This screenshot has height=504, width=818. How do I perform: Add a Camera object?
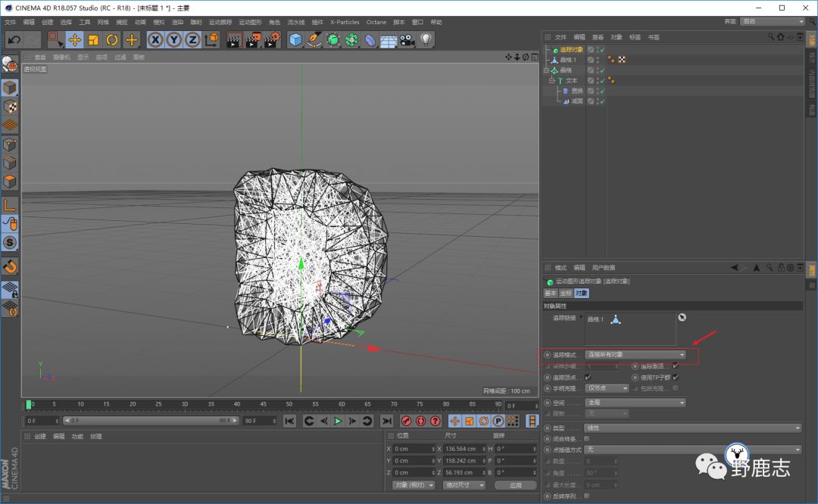click(407, 39)
